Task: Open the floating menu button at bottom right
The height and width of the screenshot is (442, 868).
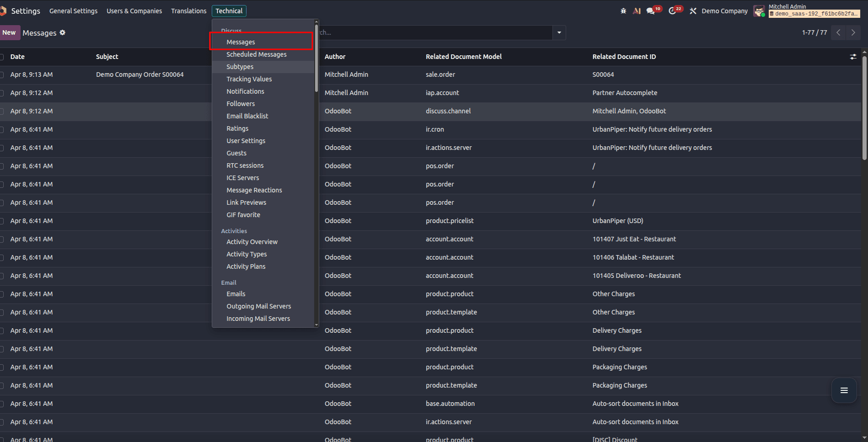Action: coord(844,390)
